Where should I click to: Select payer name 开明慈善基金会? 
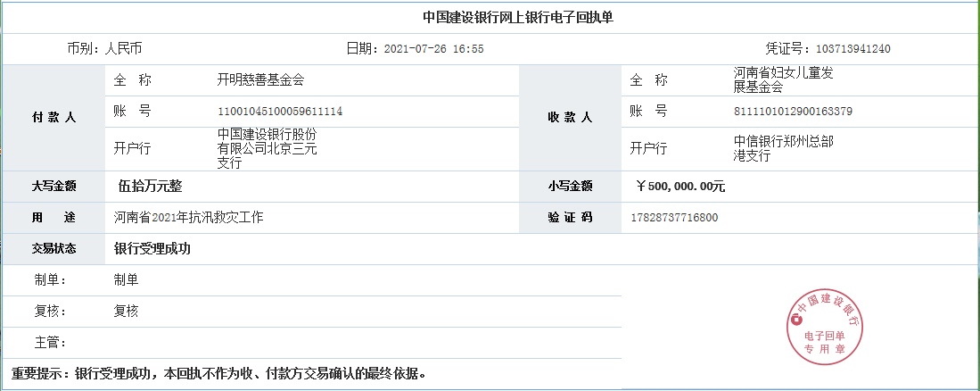coord(260,80)
